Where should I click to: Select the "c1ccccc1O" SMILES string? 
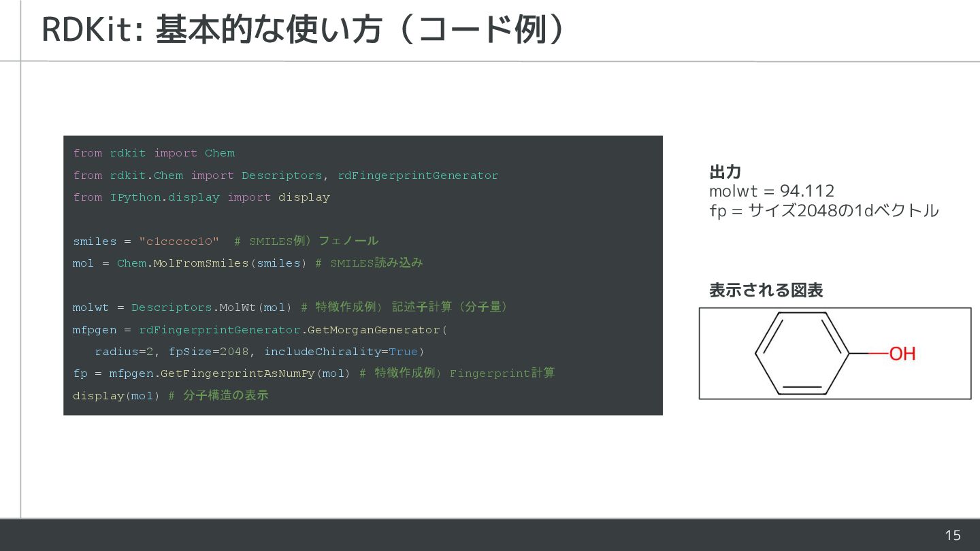(179, 241)
